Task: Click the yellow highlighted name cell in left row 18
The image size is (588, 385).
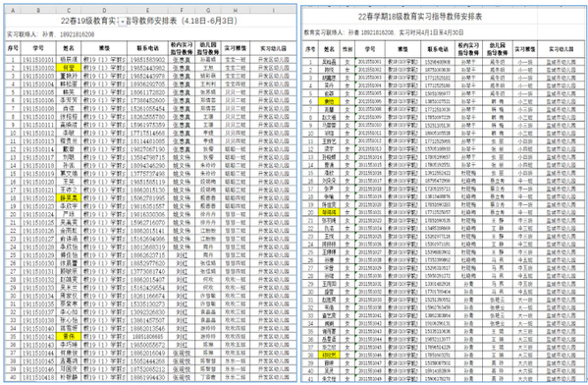Action: point(69,198)
